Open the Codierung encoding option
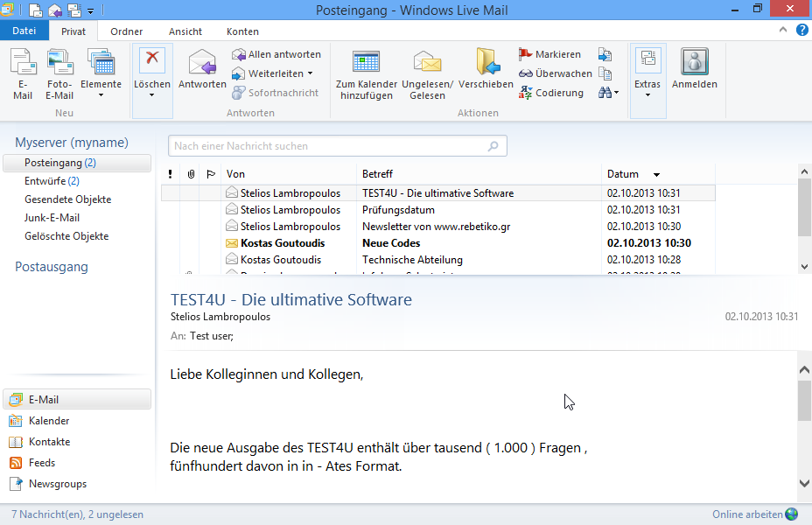The height and width of the screenshot is (525, 812). pos(551,93)
